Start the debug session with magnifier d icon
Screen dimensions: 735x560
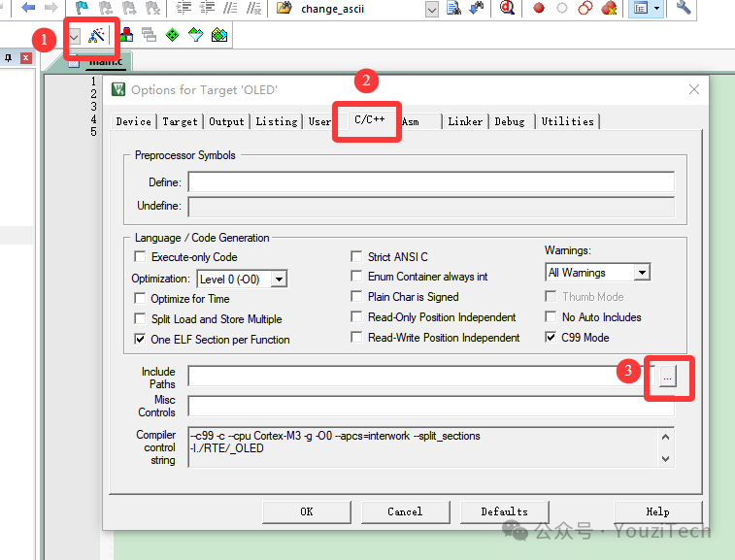pos(507,8)
